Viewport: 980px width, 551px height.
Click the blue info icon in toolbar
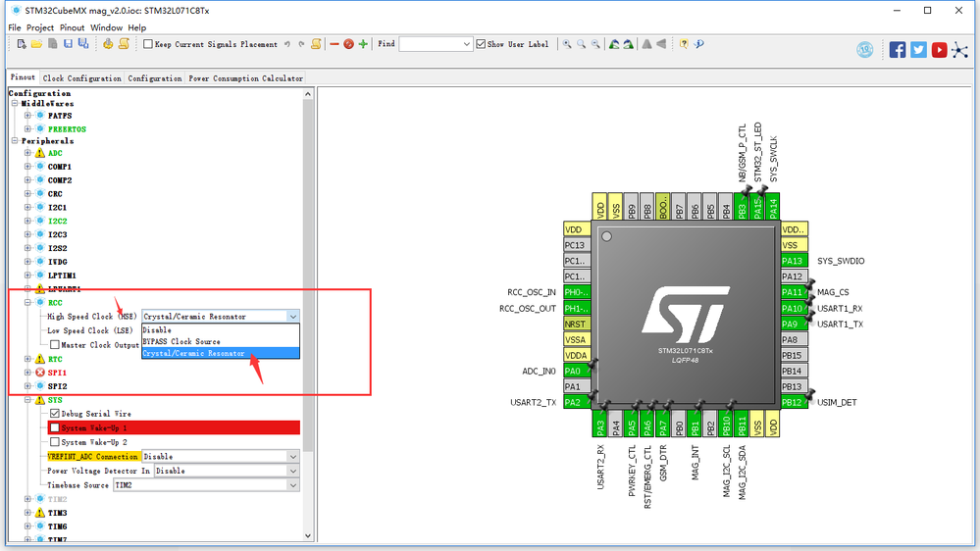coord(698,44)
